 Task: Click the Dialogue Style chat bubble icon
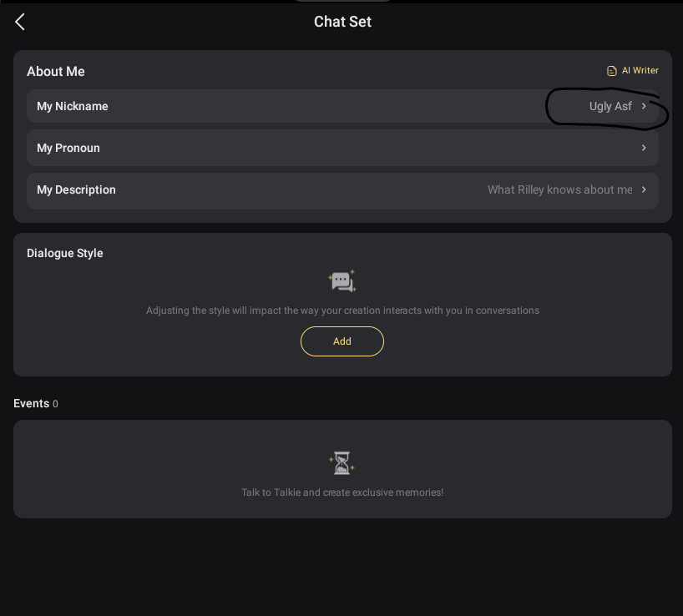point(342,281)
